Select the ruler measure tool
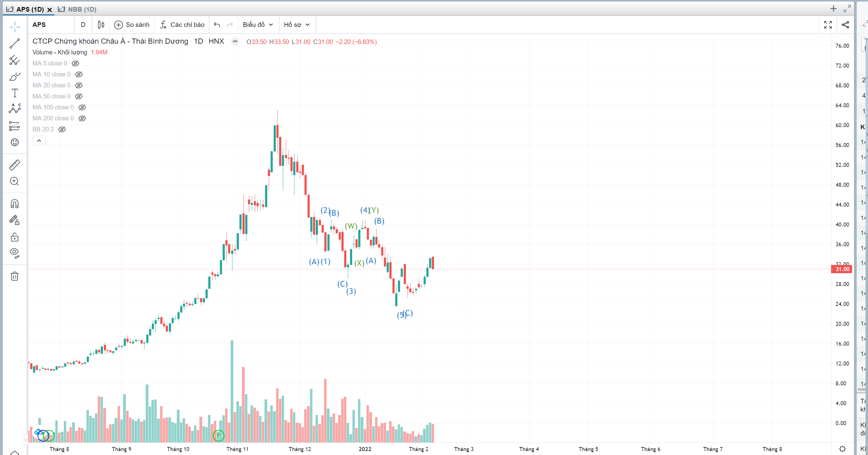The width and height of the screenshot is (868, 455). tap(14, 165)
